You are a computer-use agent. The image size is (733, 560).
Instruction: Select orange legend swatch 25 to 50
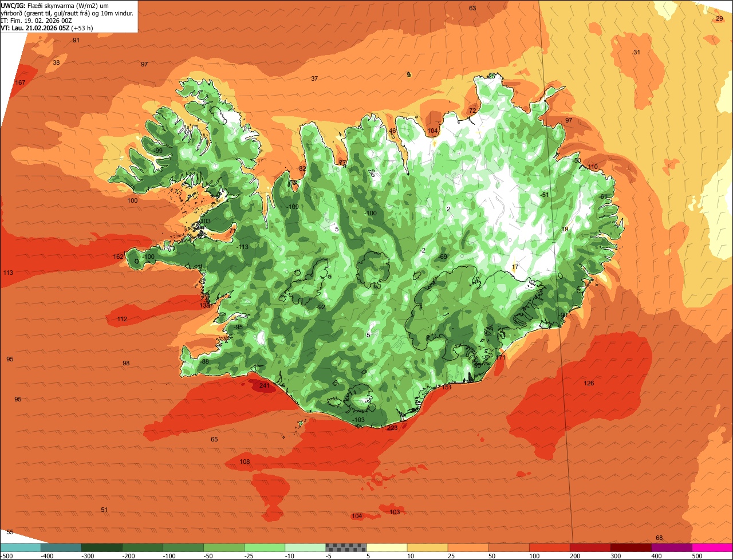coord(468,547)
